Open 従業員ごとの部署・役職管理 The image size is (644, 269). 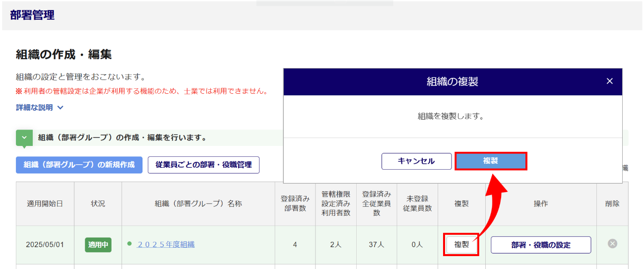coord(203,165)
